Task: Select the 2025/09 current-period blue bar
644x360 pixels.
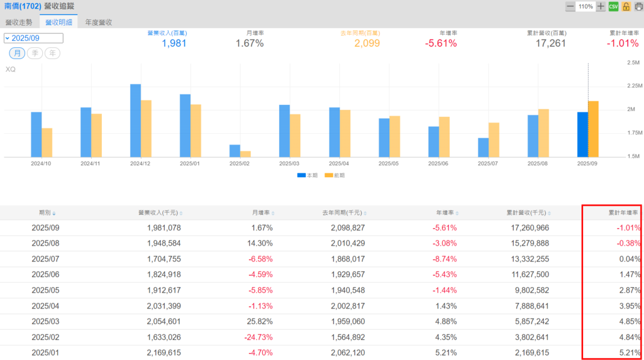Action: (582, 134)
